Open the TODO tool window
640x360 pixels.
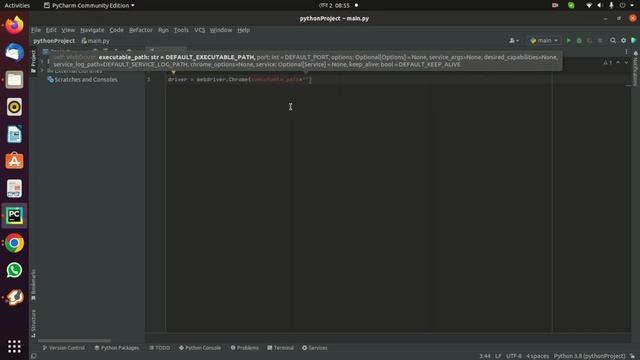point(160,348)
